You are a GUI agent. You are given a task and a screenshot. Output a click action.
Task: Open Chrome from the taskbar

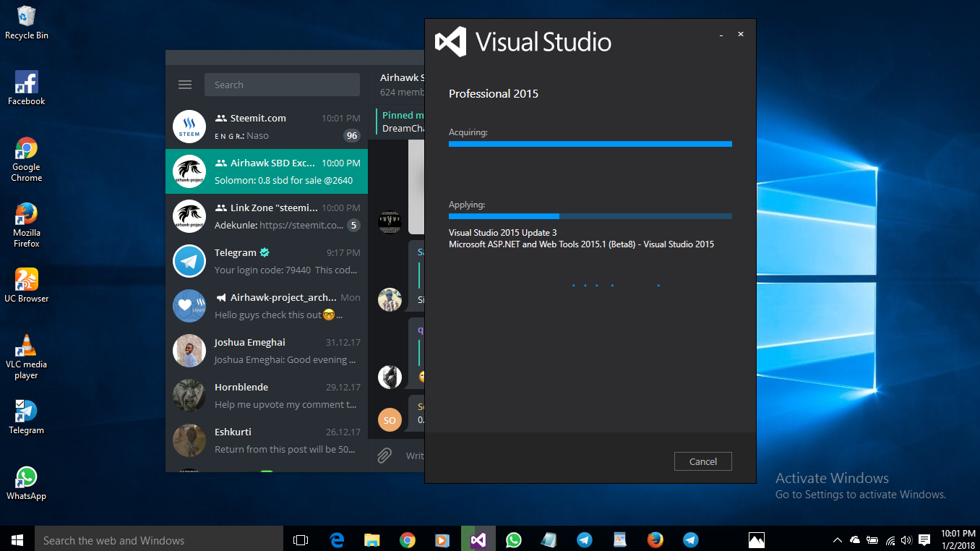[x=408, y=539]
